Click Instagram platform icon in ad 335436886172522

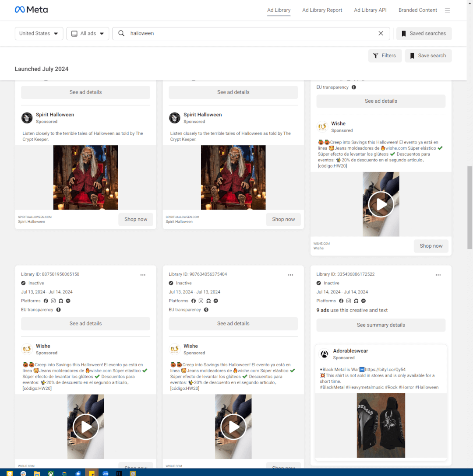click(x=349, y=301)
